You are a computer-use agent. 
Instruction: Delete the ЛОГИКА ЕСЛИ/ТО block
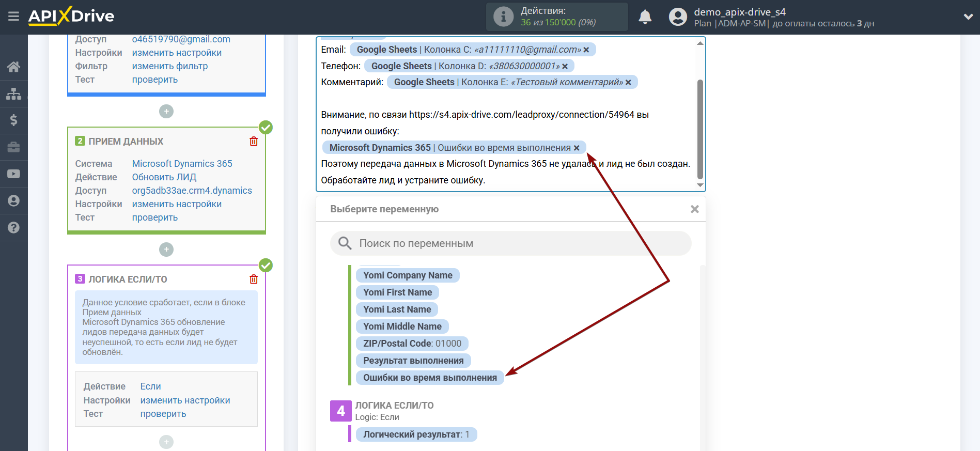[254, 279]
